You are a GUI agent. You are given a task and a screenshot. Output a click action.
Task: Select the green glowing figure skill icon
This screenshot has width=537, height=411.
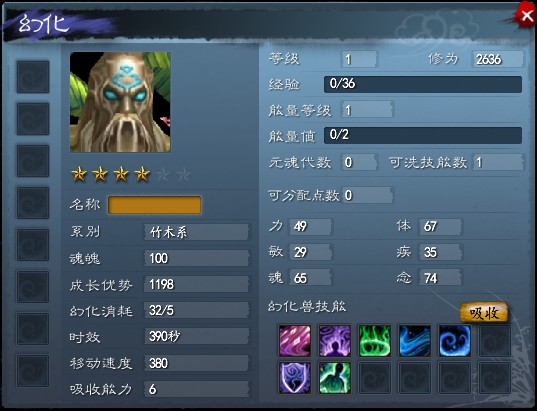[x=335, y=378]
